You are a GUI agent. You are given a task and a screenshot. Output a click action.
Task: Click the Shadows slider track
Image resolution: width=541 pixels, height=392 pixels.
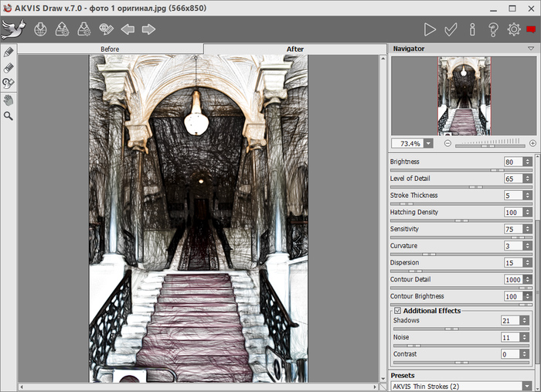click(x=461, y=329)
